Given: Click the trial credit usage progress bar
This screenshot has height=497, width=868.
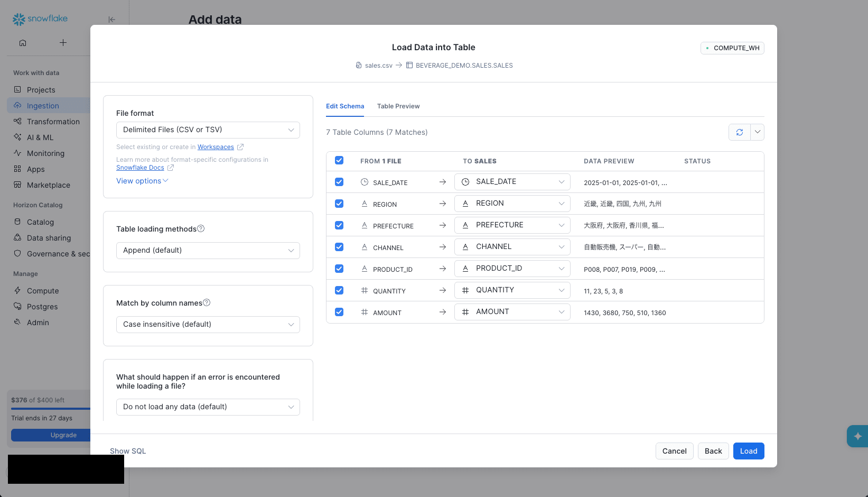Looking at the screenshot, I should [51, 409].
